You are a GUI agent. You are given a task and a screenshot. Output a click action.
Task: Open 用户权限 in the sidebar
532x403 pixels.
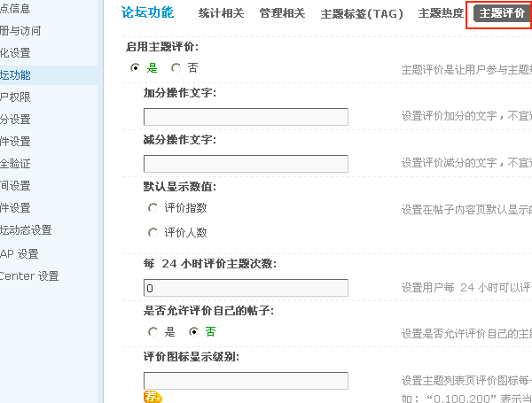tap(15, 97)
